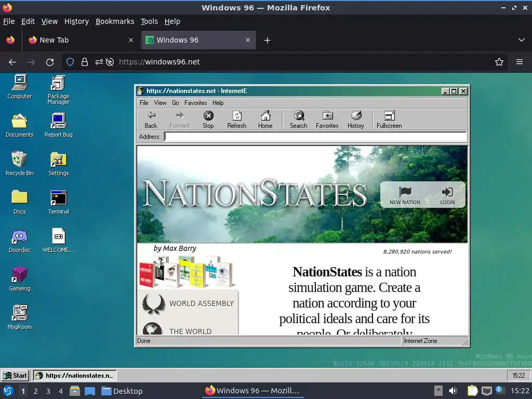532x399 pixels.
Task: Open the Computer desktop icon
Action: tap(20, 87)
